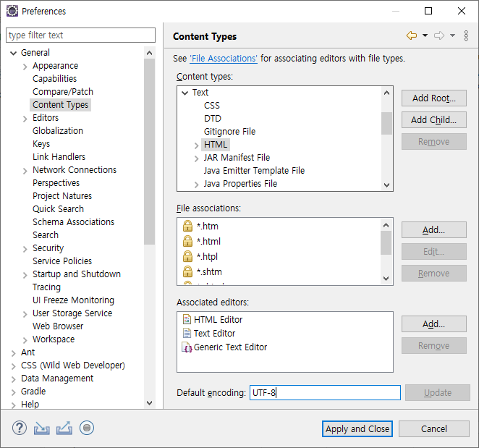Expand the Java Properties File node
The image size is (479, 448).
(x=196, y=185)
